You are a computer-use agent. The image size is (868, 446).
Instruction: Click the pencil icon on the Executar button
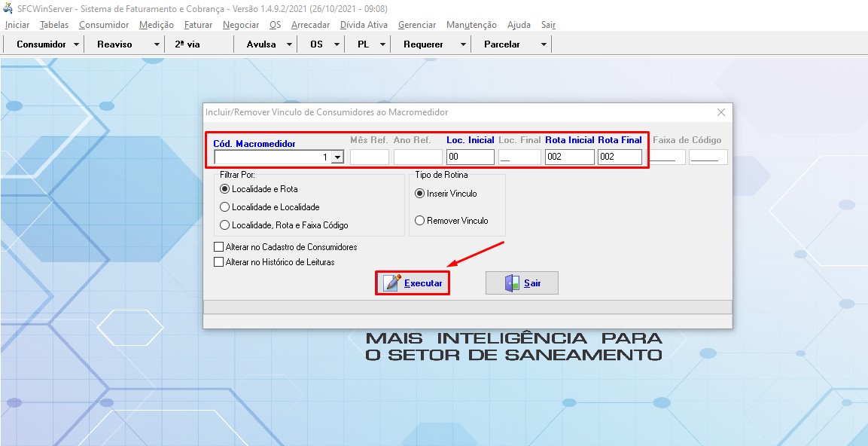[x=392, y=282]
